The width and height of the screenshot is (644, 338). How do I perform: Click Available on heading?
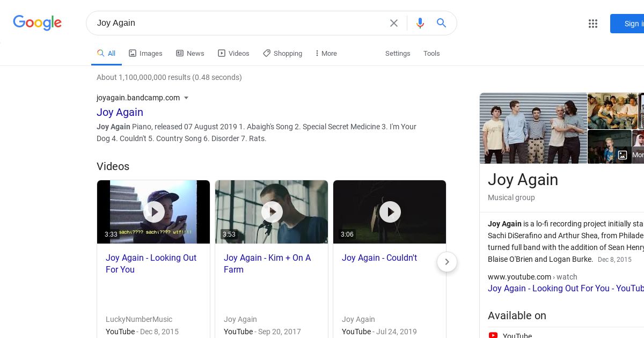tap(517, 315)
